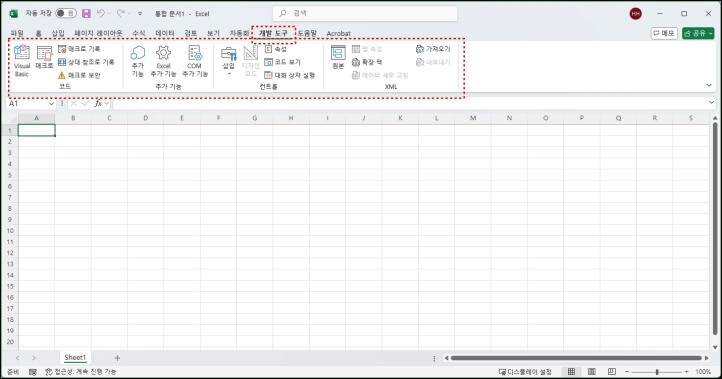722x379 pixels.
Task: Undo the last action
Action: coord(101,13)
